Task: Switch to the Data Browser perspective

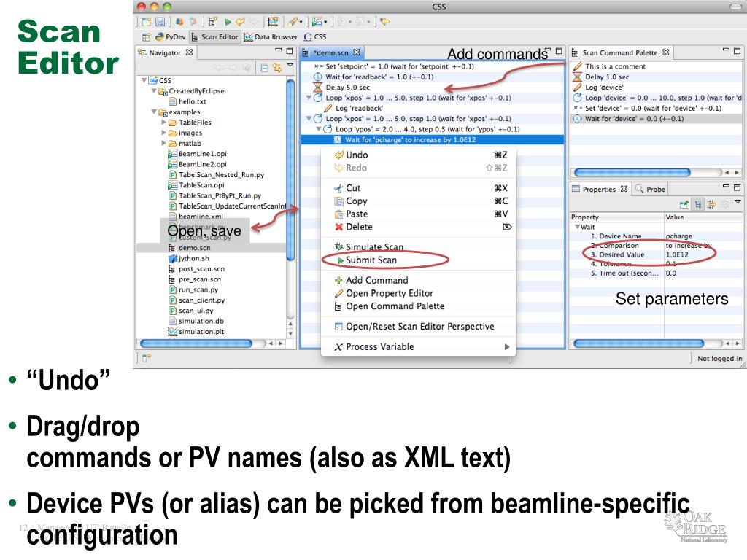Action: click(271, 36)
